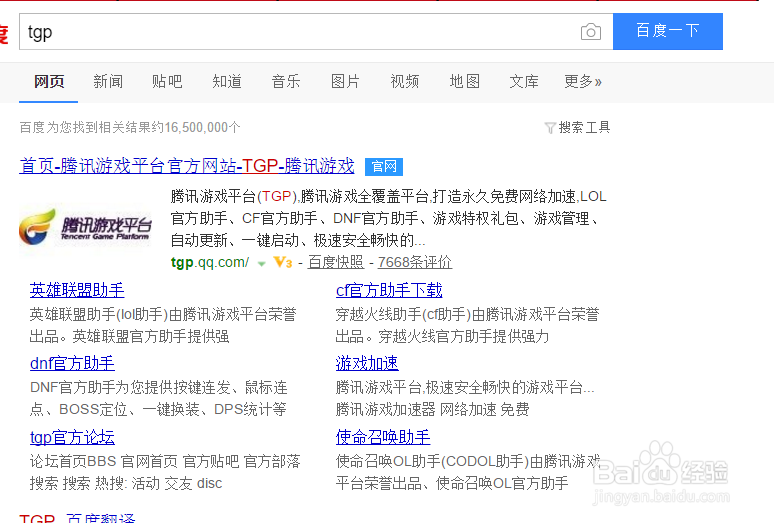Switch to the 文库 tab
This screenshot has height=523, width=774.
524,81
